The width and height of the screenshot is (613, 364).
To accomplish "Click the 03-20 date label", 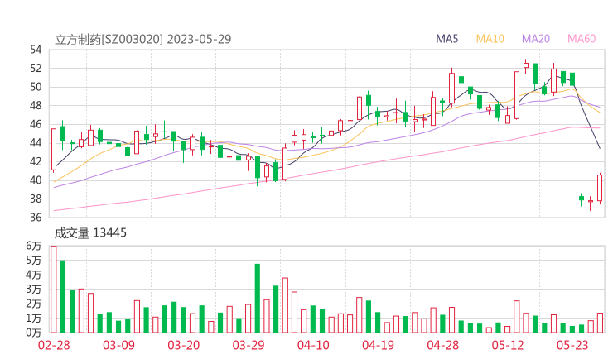I will click(184, 345).
